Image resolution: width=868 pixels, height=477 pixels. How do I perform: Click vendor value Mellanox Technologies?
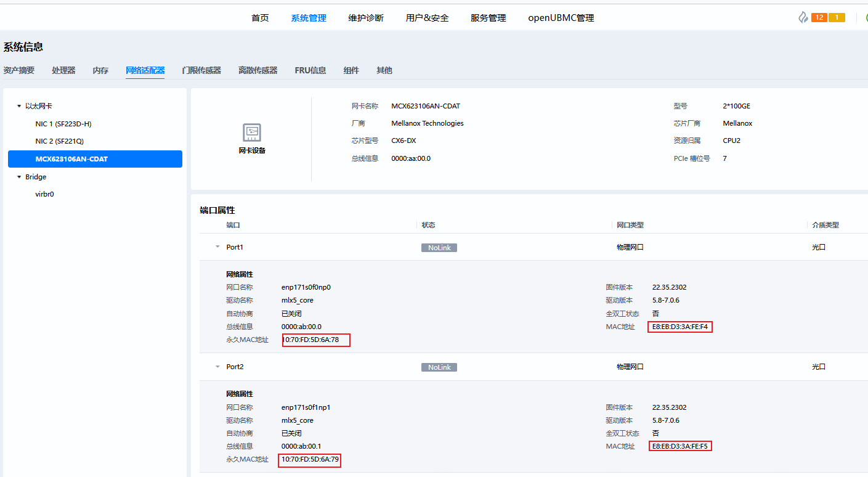click(x=428, y=123)
